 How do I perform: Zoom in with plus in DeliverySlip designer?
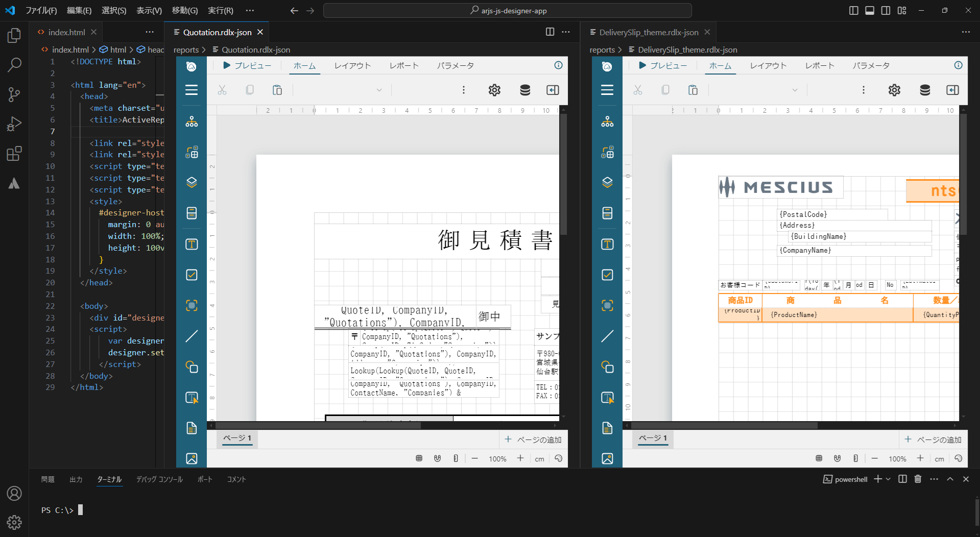[920, 458]
